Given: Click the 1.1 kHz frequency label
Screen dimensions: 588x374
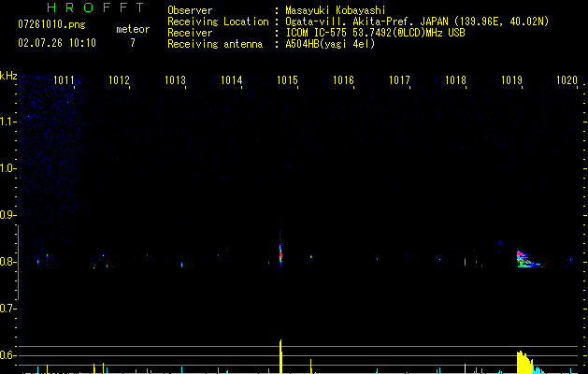Looking at the screenshot, I should 7,122.
